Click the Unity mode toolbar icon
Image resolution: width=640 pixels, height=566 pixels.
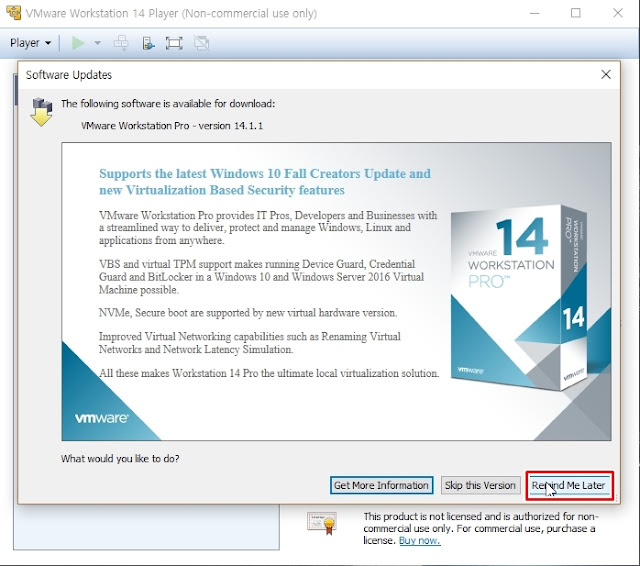pos(202,43)
